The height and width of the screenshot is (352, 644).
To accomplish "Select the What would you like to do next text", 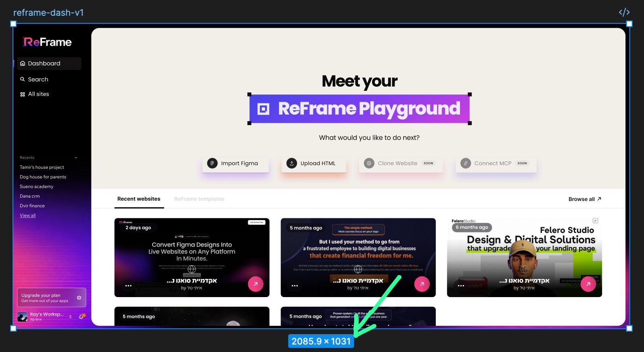I will [369, 138].
